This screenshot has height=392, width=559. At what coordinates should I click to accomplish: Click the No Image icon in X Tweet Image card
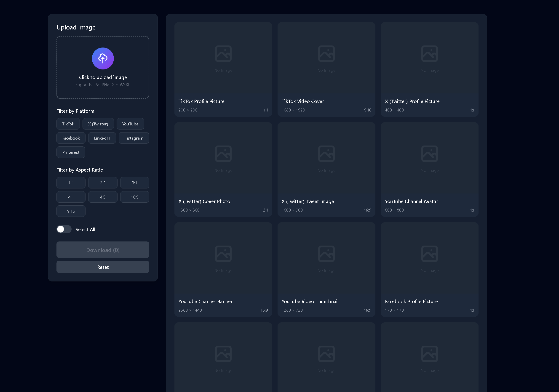coord(326,154)
